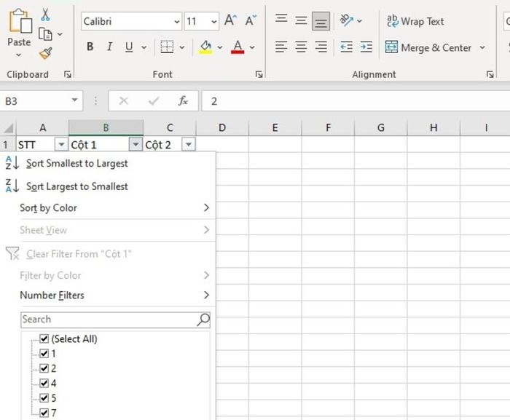510x420 pixels.
Task: Toggle Italic formatting
Action: click(x=109, y=47)
